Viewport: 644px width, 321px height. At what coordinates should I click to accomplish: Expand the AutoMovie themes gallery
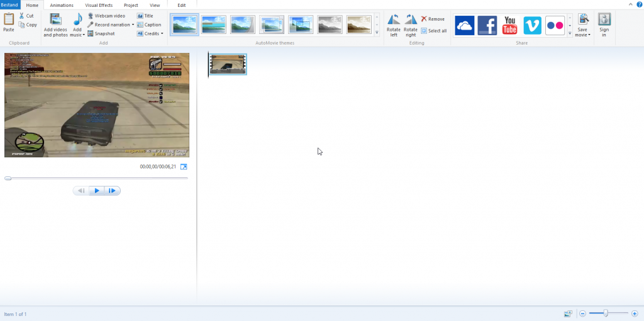pyautogui.click(x=377, y=33)
